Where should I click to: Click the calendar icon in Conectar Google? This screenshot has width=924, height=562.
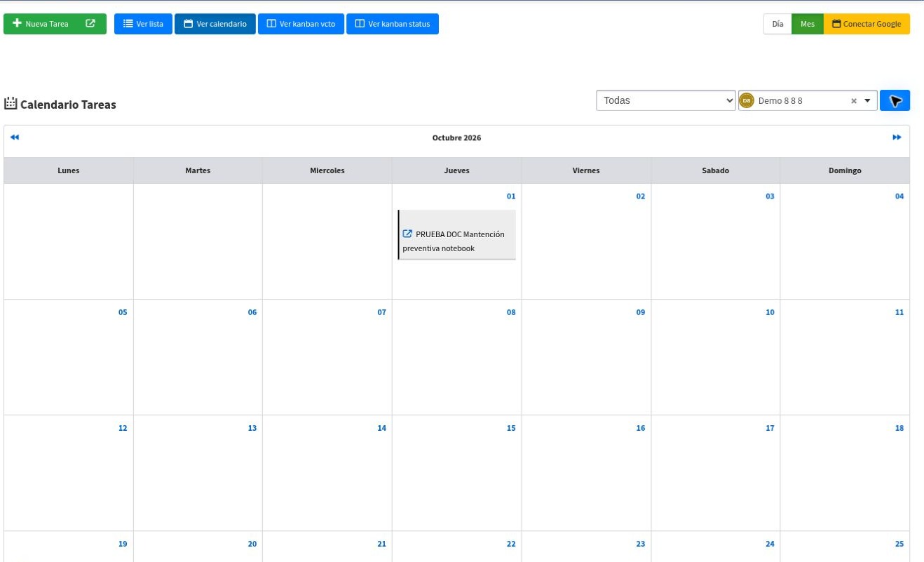[836, 24]
